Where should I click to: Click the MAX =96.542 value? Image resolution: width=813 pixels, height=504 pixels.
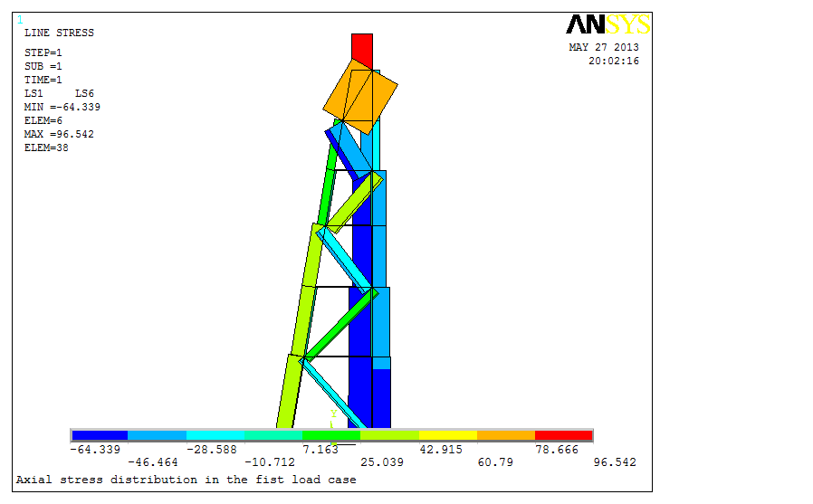[x=59, y=134]
